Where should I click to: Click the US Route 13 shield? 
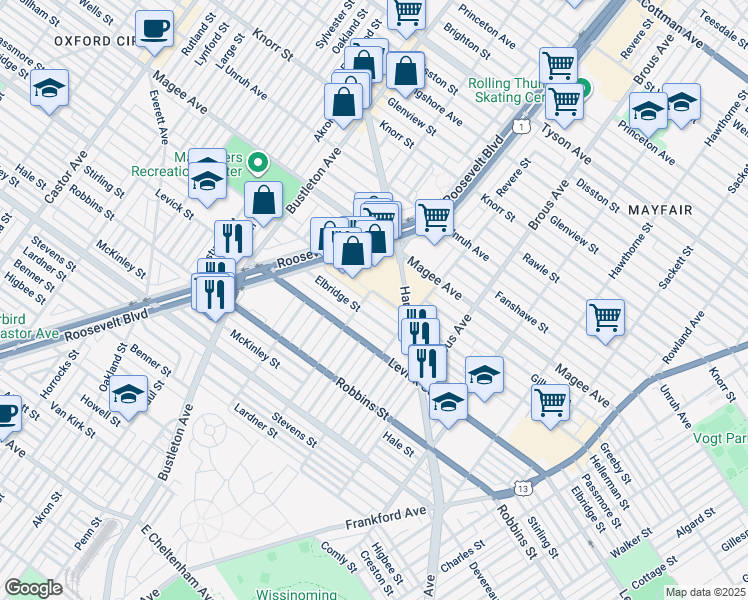click(523, 489)
